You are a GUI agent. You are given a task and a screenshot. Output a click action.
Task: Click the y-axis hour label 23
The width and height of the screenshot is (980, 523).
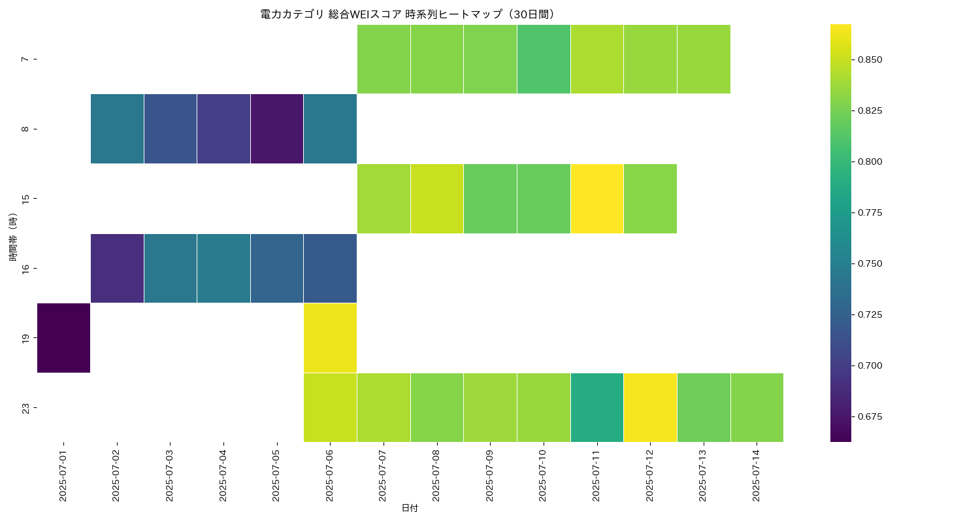click(x=25, y=407)
